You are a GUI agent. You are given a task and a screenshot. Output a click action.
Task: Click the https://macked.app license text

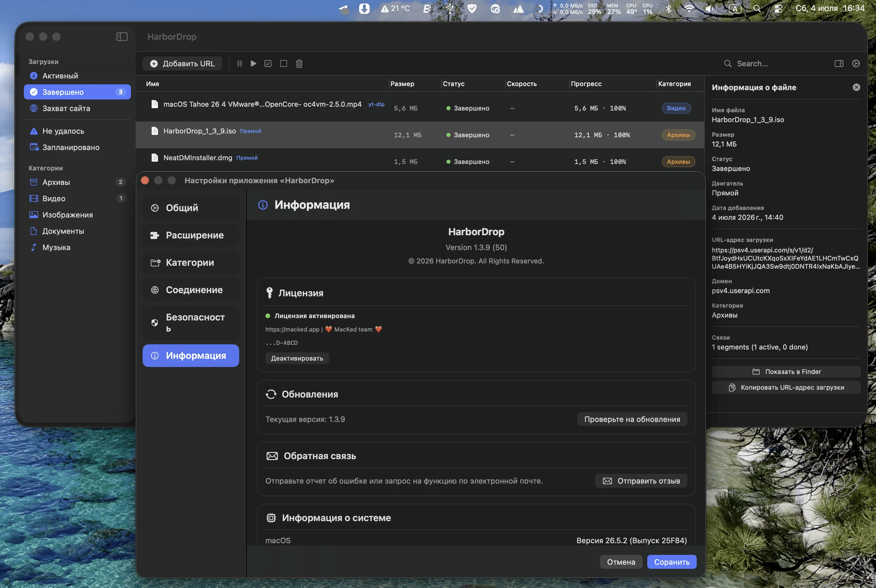coord(292,329)
